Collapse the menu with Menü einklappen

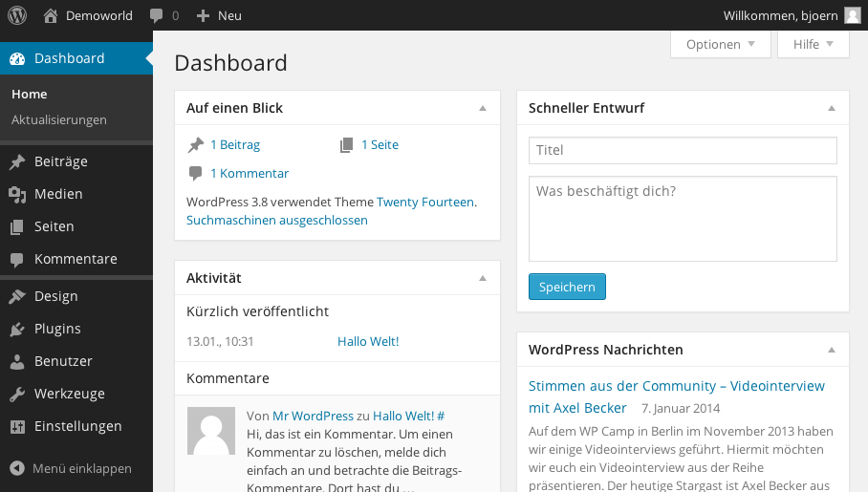click(x=71, y=469)
